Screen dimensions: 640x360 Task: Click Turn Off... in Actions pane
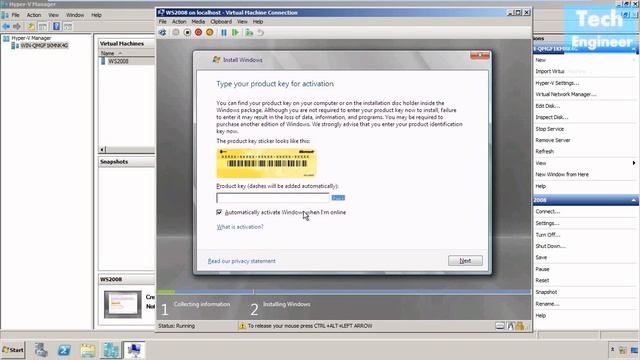548,235
